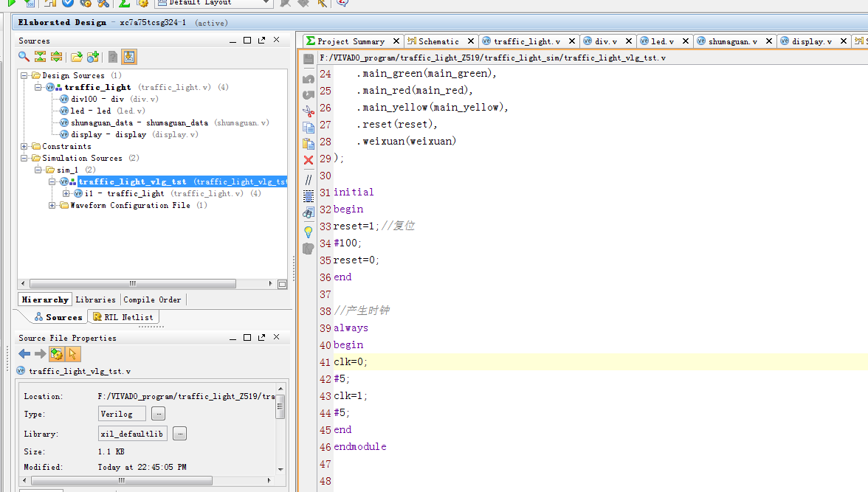868x492 pixels.
Task: Select display - display source row
Action: pos(129,134)
